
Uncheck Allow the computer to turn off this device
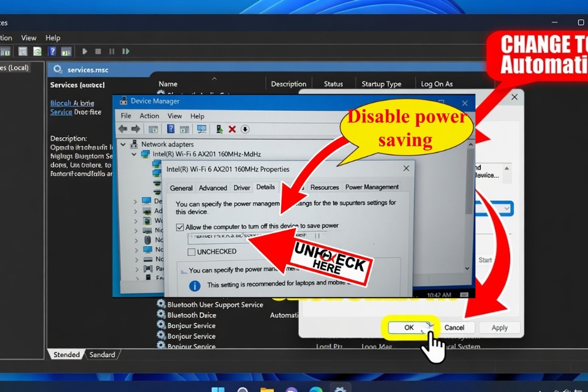click(180, 227)
